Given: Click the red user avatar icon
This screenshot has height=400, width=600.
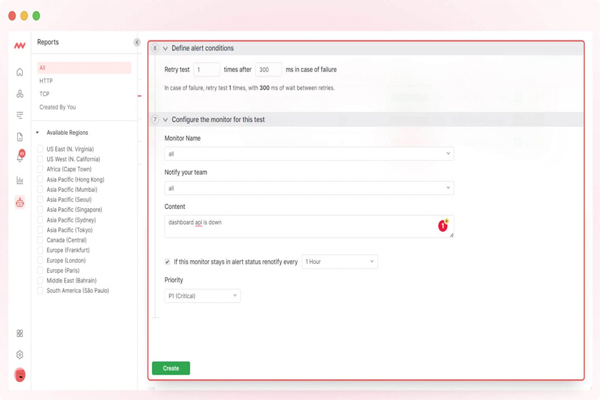Looking at the screenshot, I should [x=19, y=376].
